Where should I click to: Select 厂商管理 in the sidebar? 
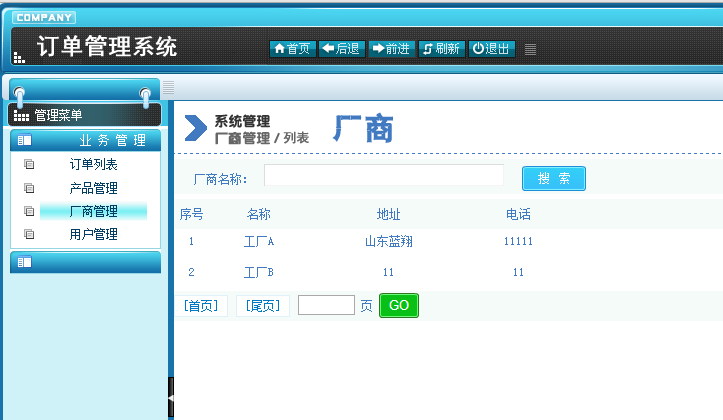pos(94,211)
